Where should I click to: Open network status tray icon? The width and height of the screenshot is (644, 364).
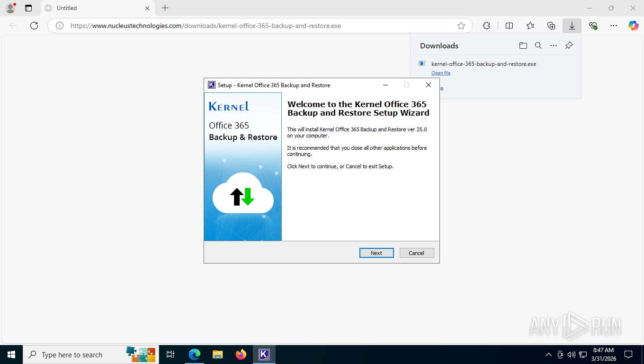point(583,355)
